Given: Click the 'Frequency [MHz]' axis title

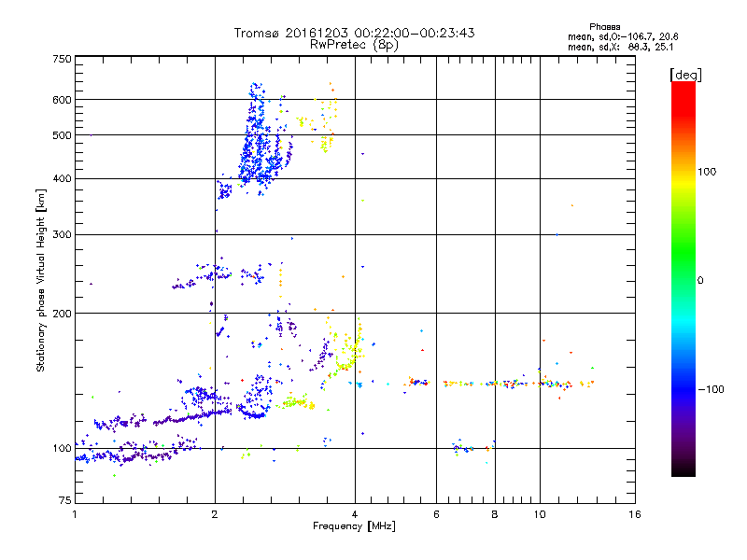Looking at the screenshot, I should [354, 526].
